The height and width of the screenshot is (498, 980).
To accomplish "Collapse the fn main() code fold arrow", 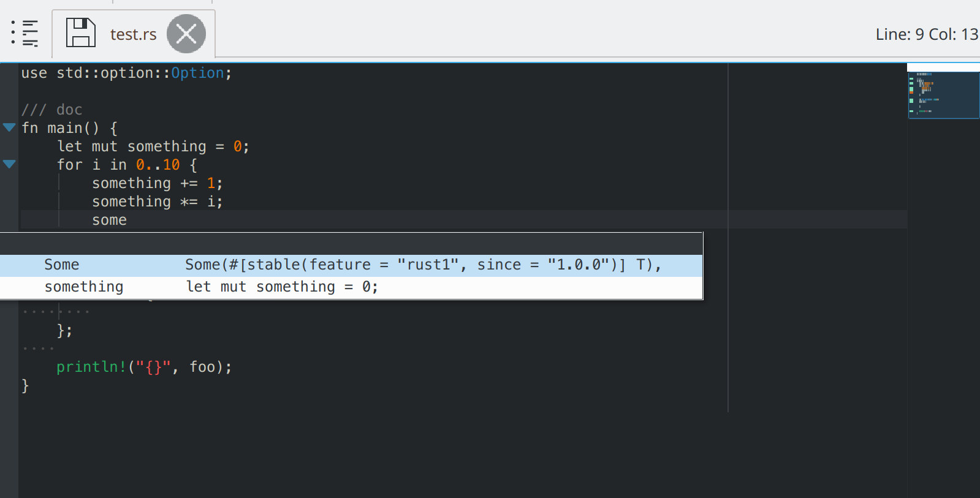I will click(x=9, y=127).
